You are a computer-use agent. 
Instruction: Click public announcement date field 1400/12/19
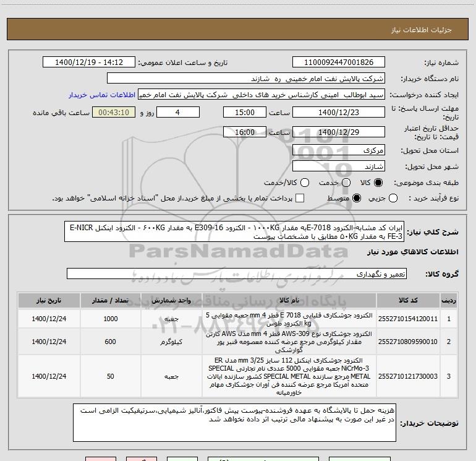coord(89,62)
